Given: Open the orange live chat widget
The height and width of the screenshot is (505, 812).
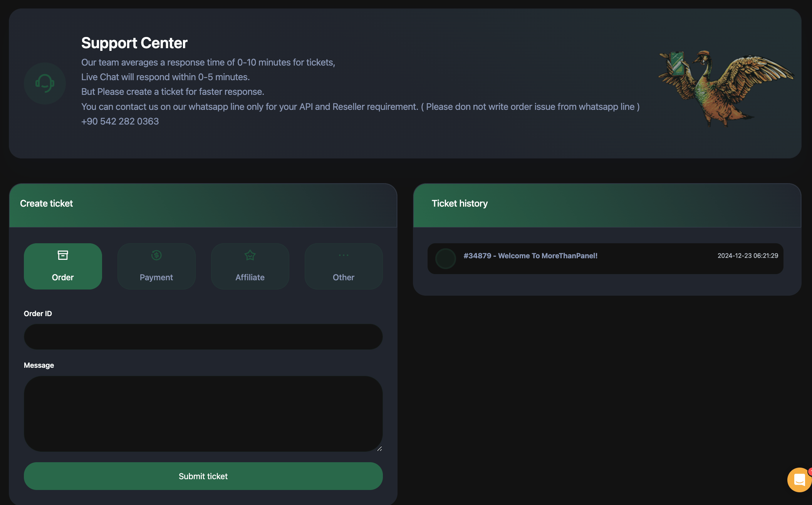Looking at the screenshot, I should (799, 480).
